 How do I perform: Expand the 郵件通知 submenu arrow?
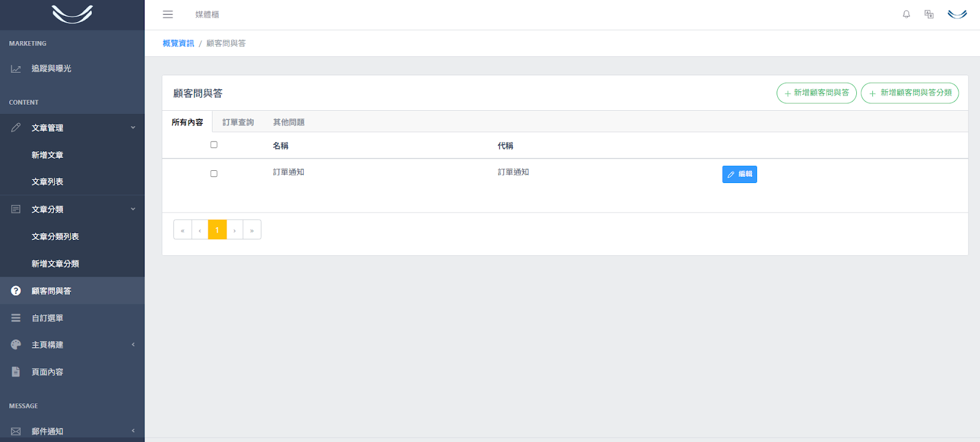click(x=133, y=431)
